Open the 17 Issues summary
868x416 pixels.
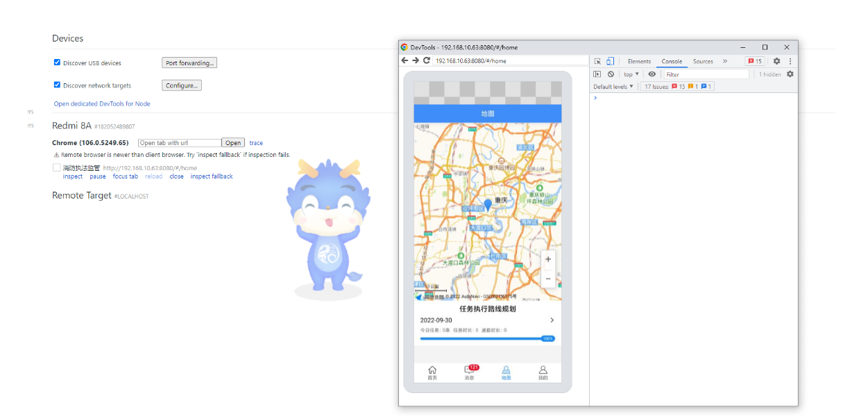(677, 87)
